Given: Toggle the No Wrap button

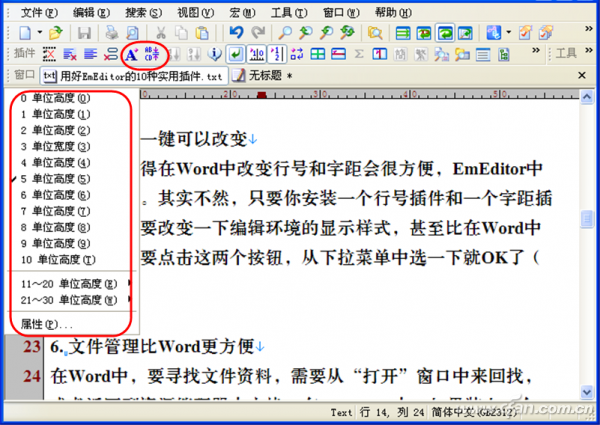Looking at the screenshot, I should pyautogui.click(x=403, y=33).
